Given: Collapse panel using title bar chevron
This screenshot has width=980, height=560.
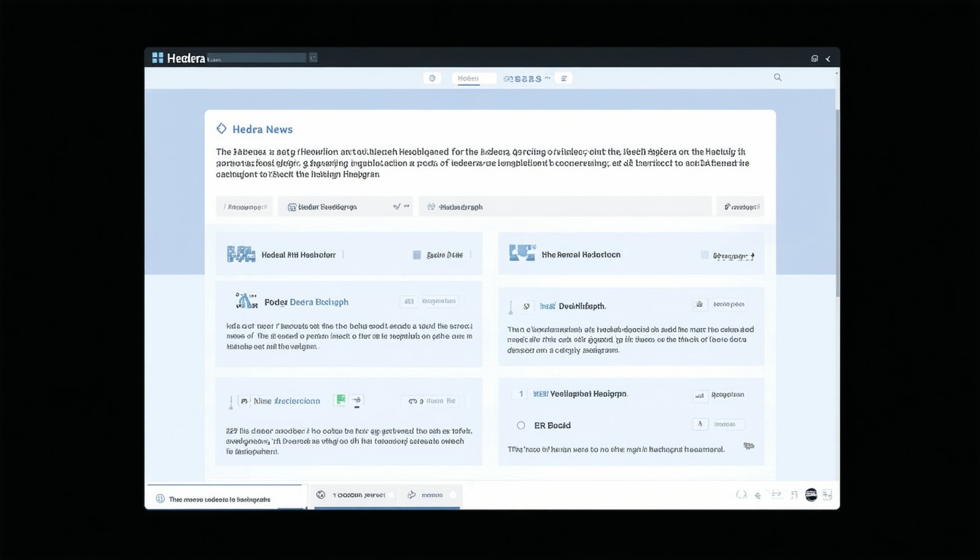Looking at the screenshot, I should point(828,59).
